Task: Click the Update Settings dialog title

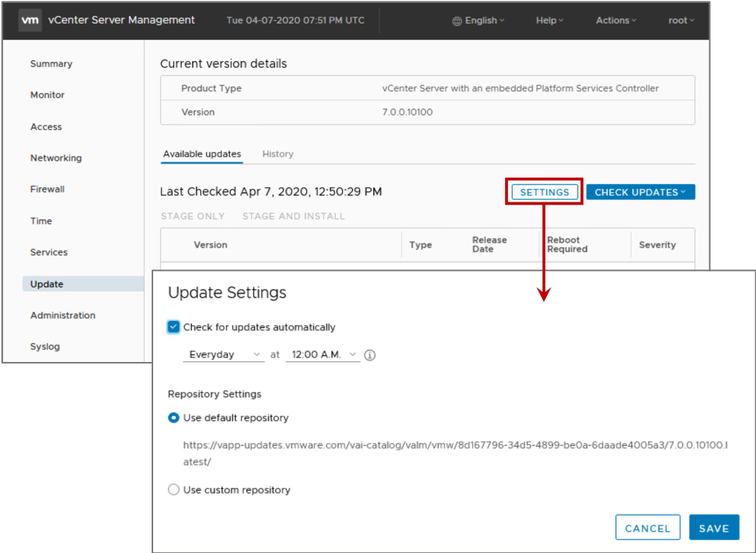Action: [x=227, y=292]
